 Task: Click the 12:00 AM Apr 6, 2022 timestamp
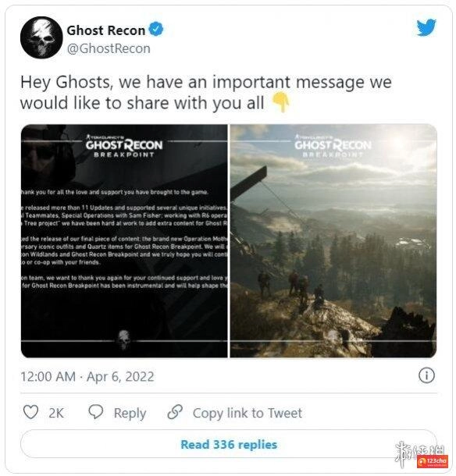87,376
